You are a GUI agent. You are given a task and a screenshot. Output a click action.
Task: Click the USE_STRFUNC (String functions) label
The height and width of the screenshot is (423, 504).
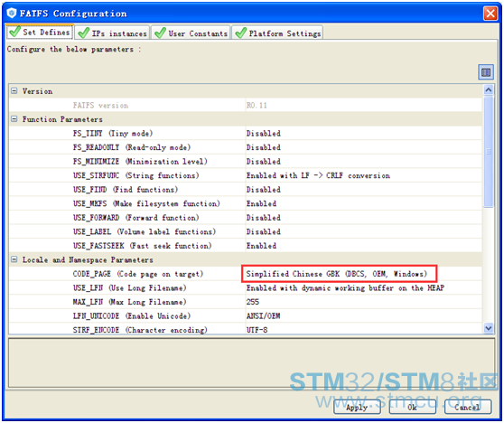tap(136, 175)
